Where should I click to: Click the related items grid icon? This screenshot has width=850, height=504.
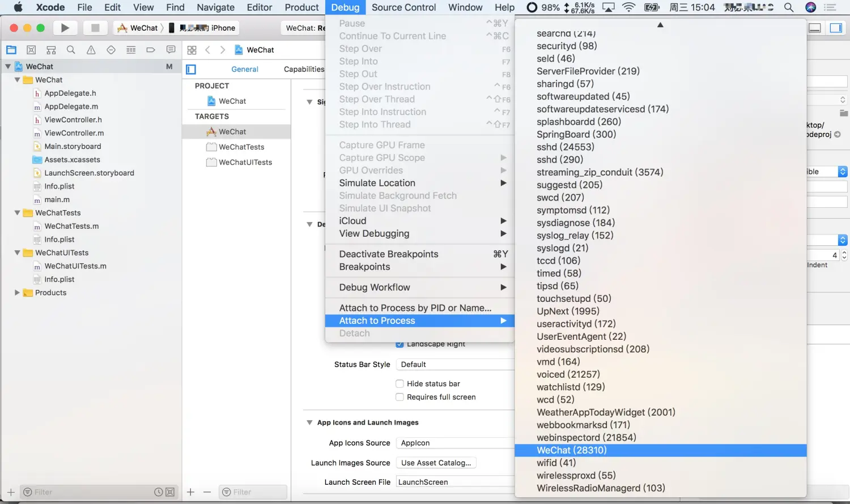[192, 50]
